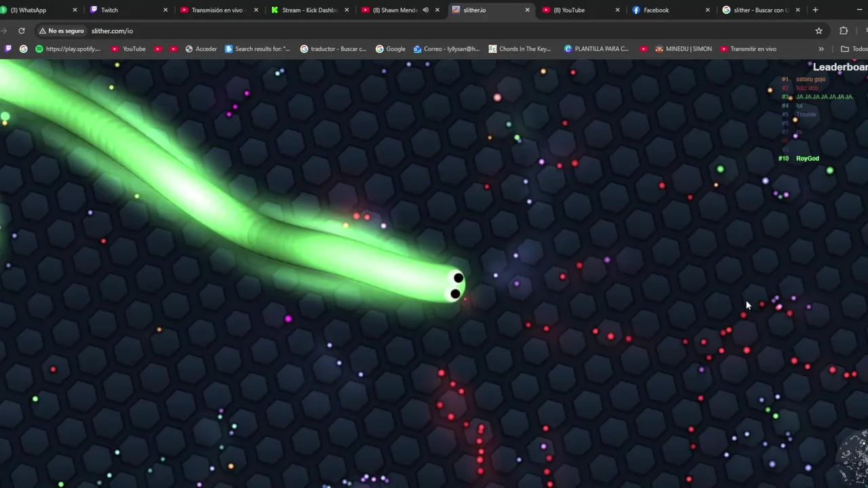The height and width of the screenshot is (488, 868).
Task: Bookmark this page with the star
Action: 818,30
